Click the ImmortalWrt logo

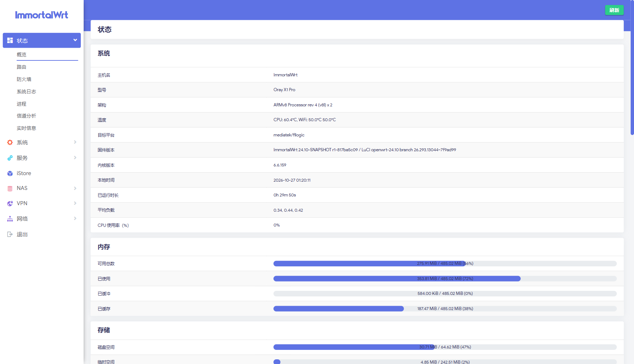click(x=42, y=15)
